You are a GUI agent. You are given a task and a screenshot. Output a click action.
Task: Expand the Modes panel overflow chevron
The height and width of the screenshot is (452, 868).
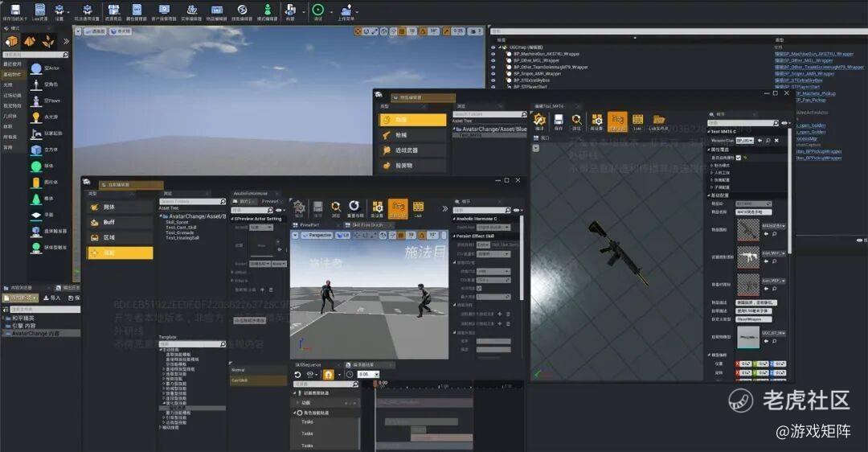67,42
